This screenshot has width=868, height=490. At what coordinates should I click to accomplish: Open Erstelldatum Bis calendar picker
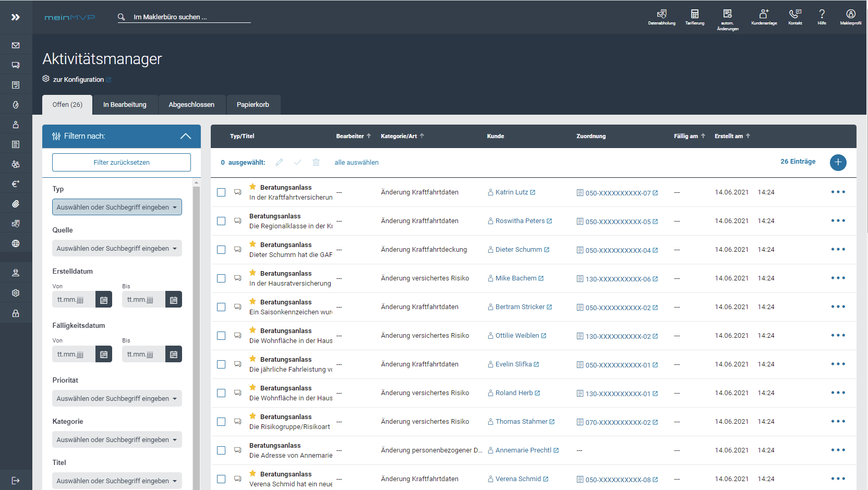[x=174, y=300]
